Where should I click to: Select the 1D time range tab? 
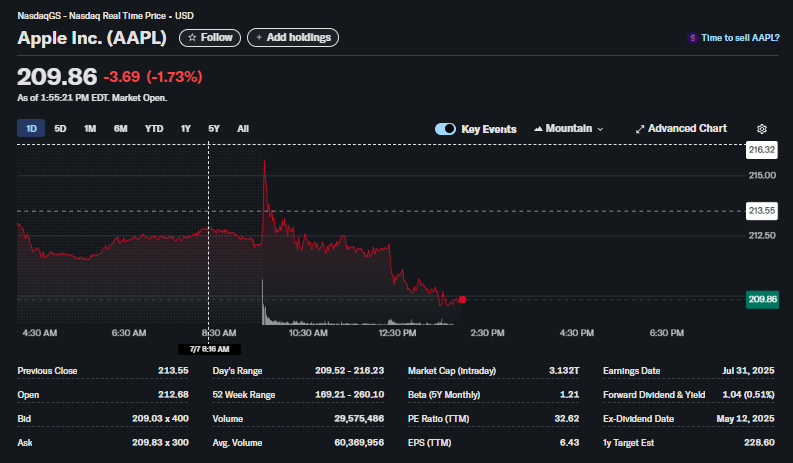click(31, 129)
